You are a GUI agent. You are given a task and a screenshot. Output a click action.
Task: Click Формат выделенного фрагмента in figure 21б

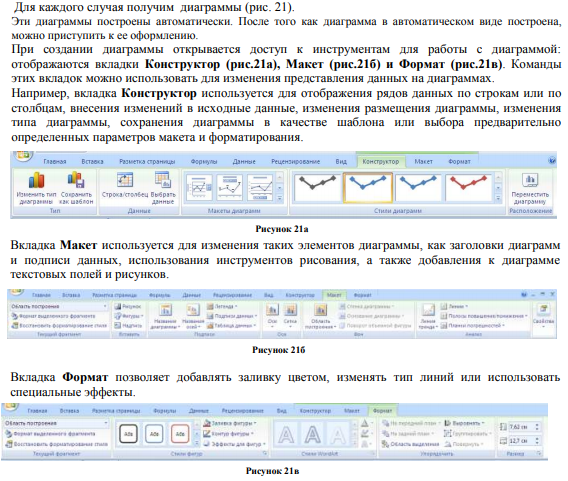(x=53, y=316)
